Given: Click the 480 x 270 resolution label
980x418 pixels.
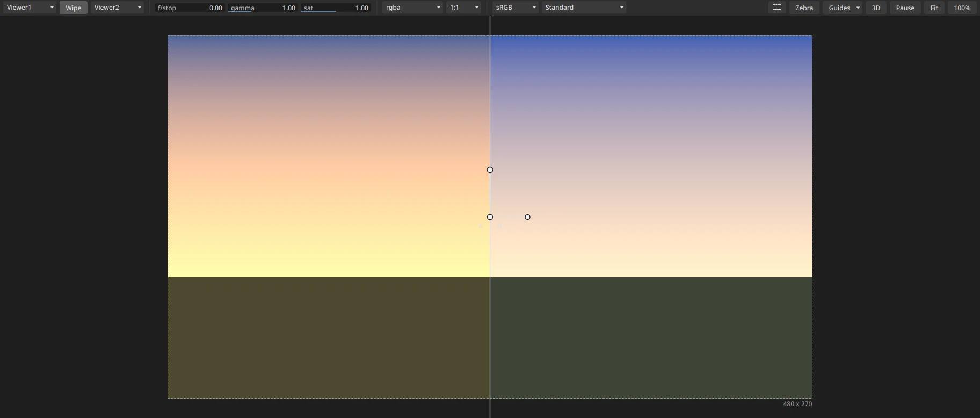Looking at the screenshot, I should pos(797,404).
